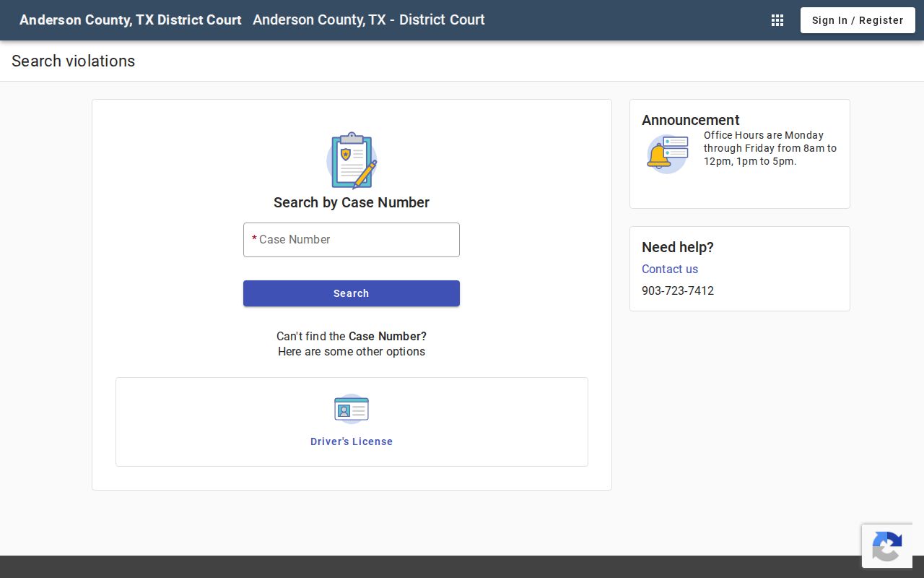924x578 pixels.
Task: Click the driver's license card icon
Action: 352,410
